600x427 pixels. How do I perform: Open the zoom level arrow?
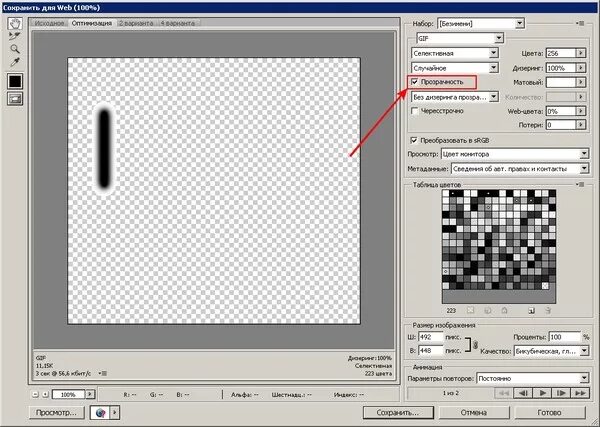pos(90,394)
